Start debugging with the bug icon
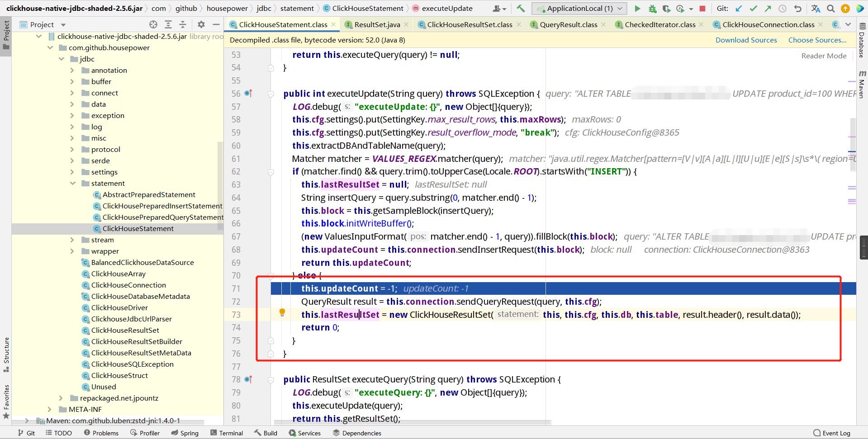 [652, 8]
